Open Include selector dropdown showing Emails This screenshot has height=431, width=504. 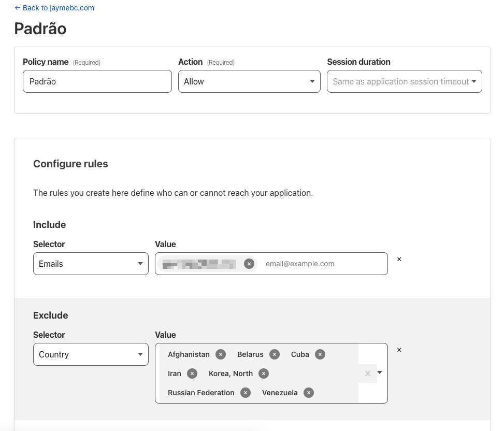(x=91, y=264)
